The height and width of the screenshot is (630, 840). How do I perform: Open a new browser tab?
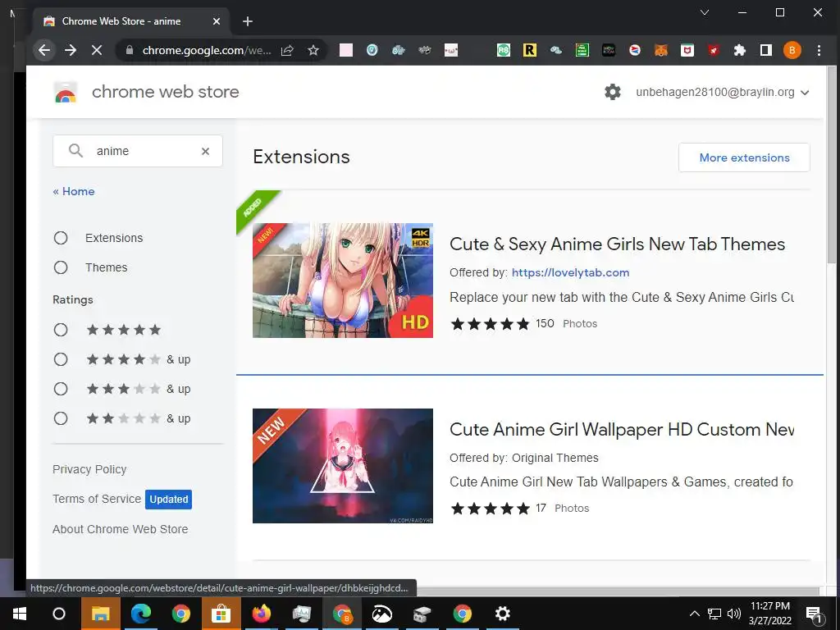pos(248,21)
